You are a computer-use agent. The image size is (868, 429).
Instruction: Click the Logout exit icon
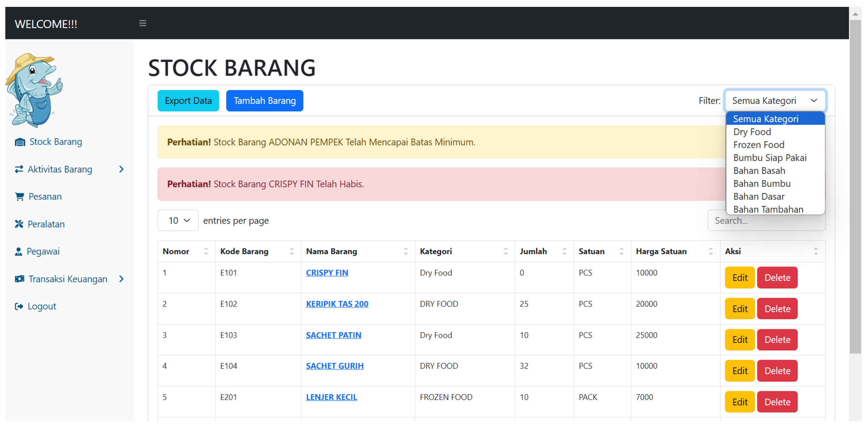(19, 306)
